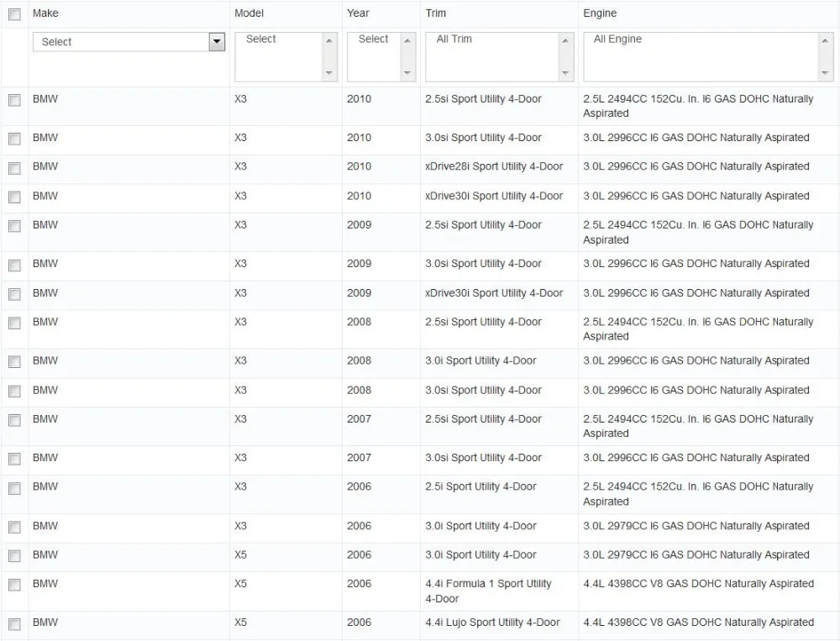The width and height of the screenshot is (840, 641).
Task: Click the 4.4i Lujo Sport Utility 4-Door cell
Action: (492, 623)
